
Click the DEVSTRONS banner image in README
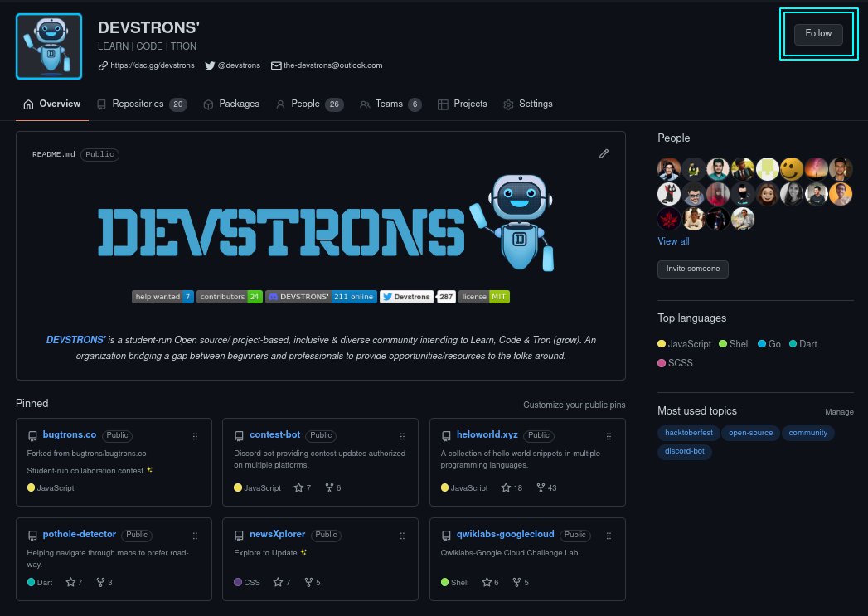(326, 224)
